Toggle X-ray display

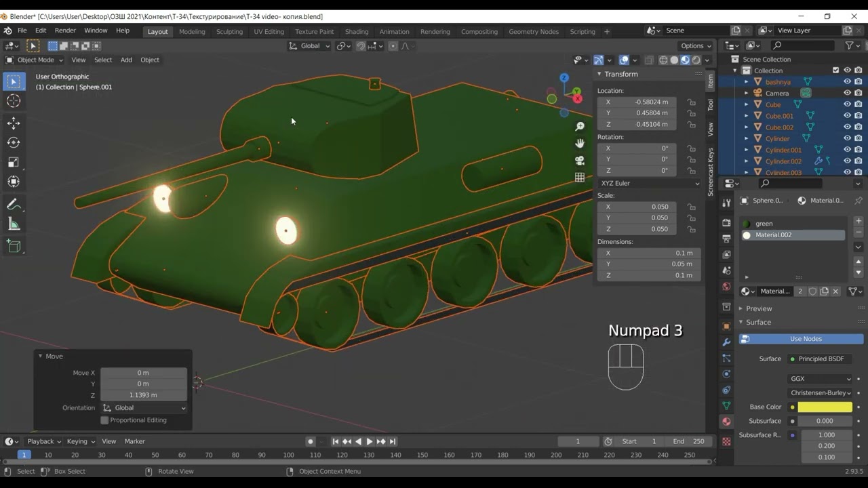click(649, 60)
